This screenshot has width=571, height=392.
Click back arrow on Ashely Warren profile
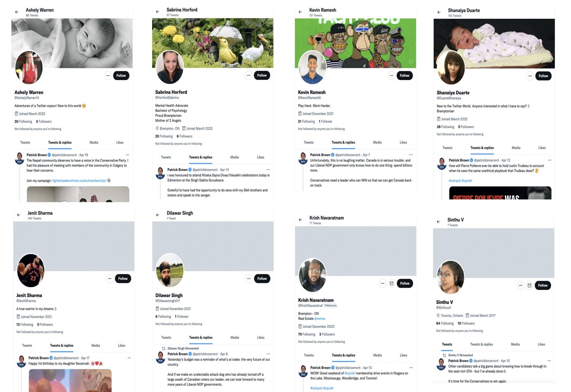pos(16,12)
